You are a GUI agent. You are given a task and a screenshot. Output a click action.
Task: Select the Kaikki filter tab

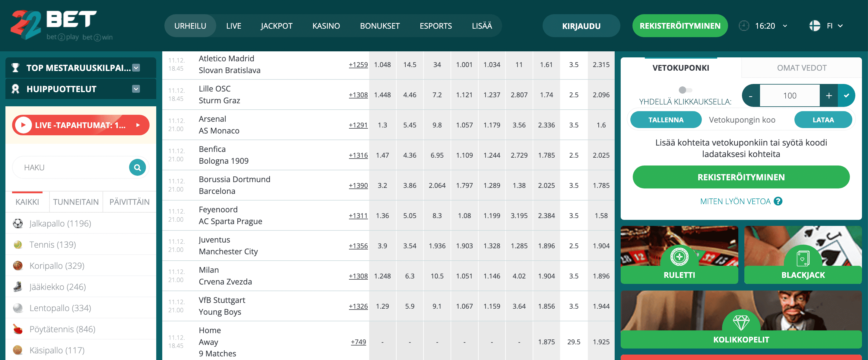coord(27,202)
